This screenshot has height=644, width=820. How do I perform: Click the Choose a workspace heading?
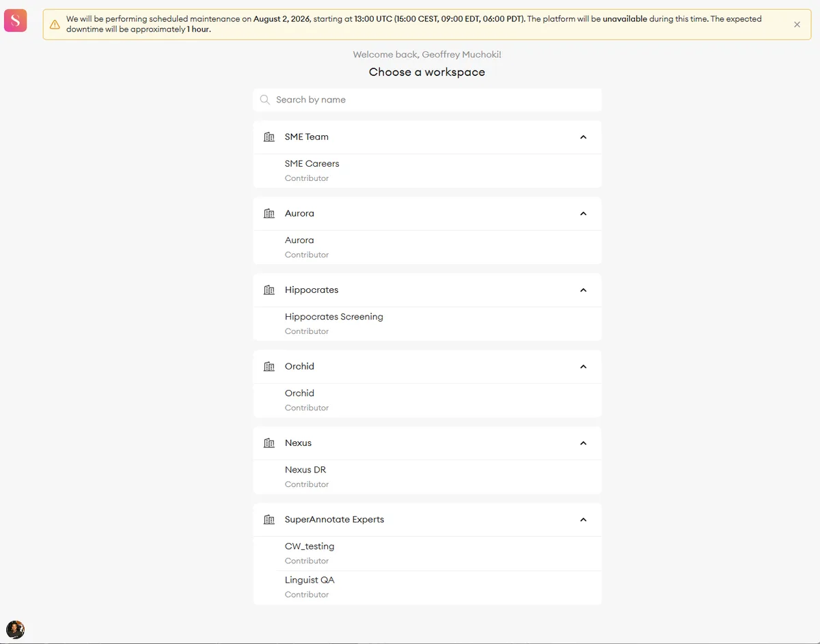[x=427, y=72]
